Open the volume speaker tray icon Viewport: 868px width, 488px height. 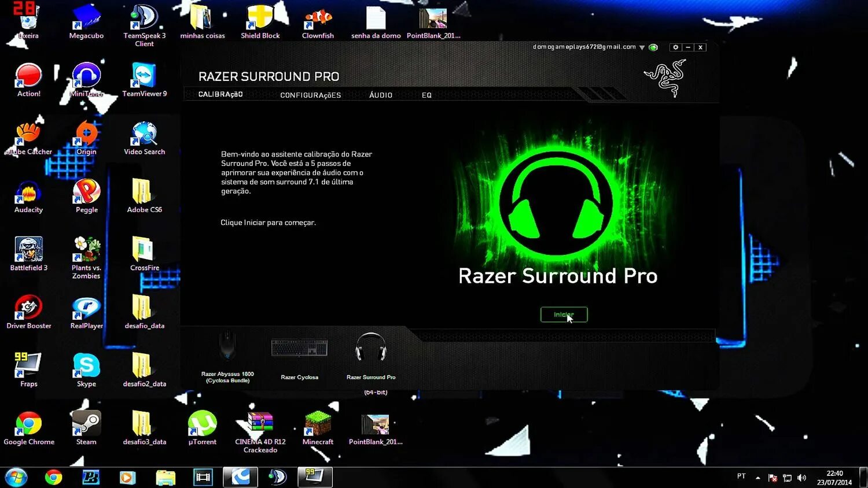[x=801, y=478]
